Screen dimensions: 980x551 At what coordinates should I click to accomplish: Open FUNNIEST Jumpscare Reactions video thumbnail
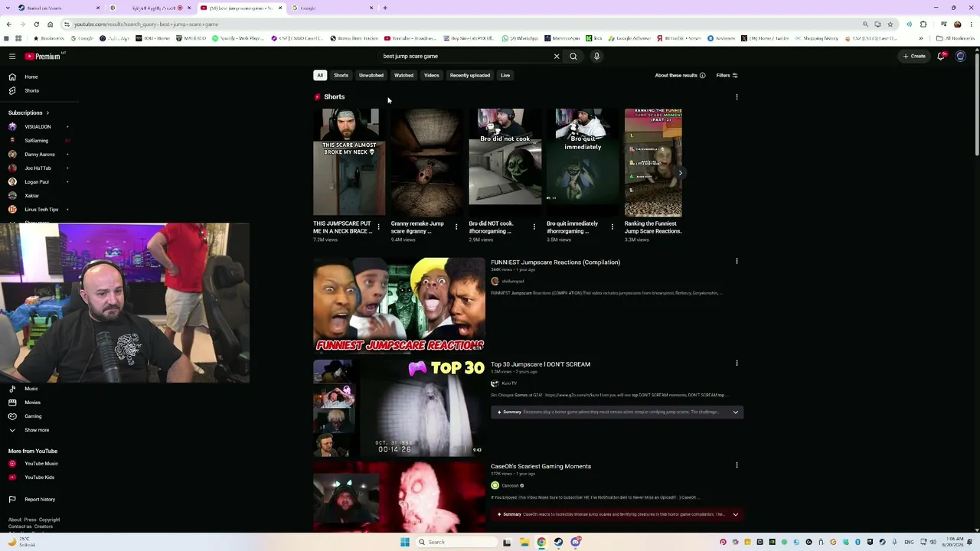pyautogui.click(x=399, y=305)
